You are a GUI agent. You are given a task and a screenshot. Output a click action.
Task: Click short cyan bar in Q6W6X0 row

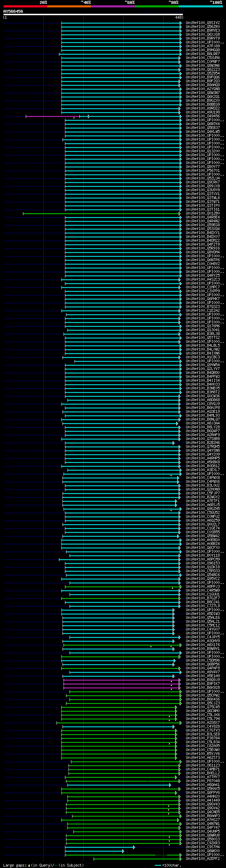(x=94, y=851)
